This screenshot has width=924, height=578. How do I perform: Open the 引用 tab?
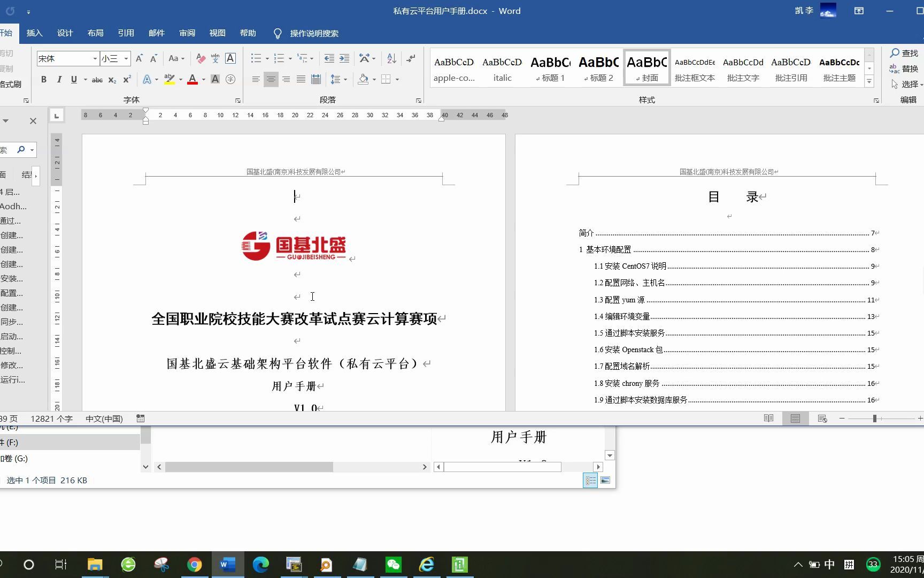(126, 33)
